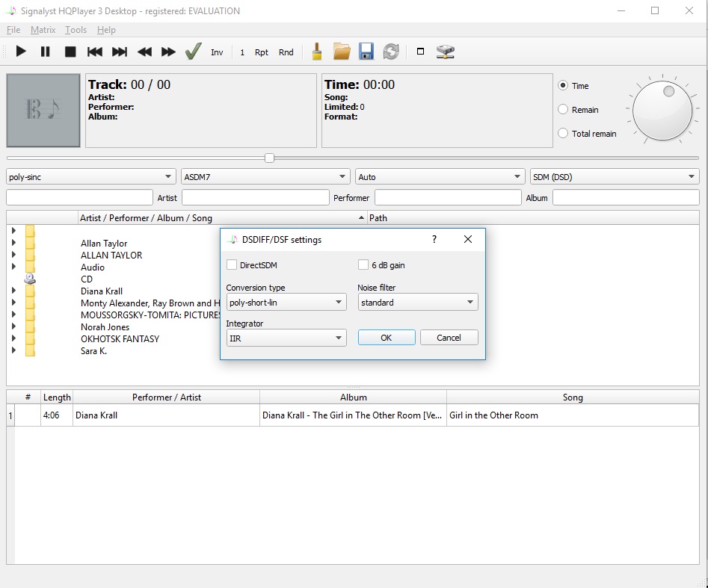Clear playlist with the brush icon

coord(317,52)
